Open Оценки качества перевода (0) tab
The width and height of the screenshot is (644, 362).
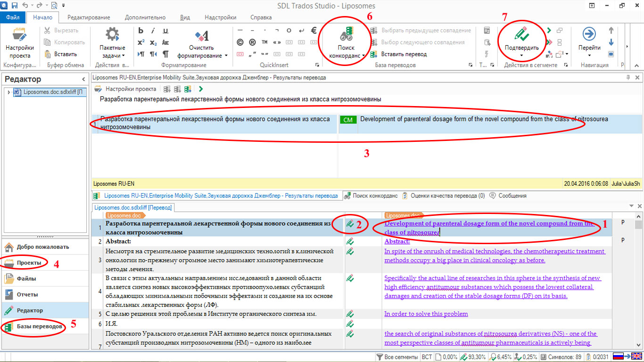[443, 196]
